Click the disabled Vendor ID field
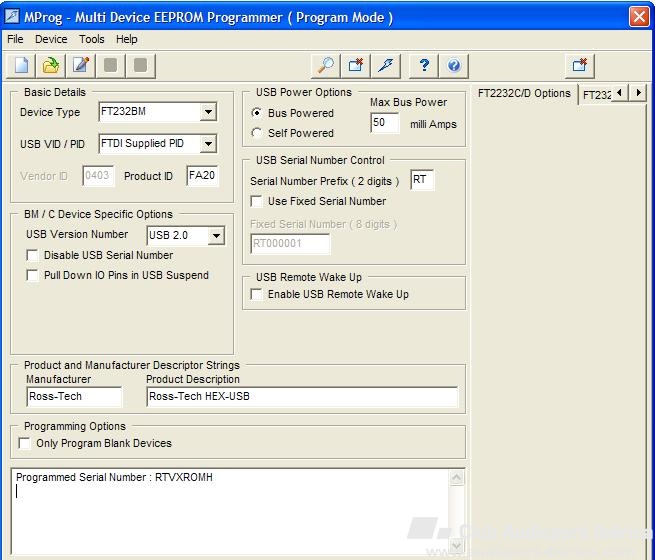The image size is (655, 560). click(x=98, y=175)
